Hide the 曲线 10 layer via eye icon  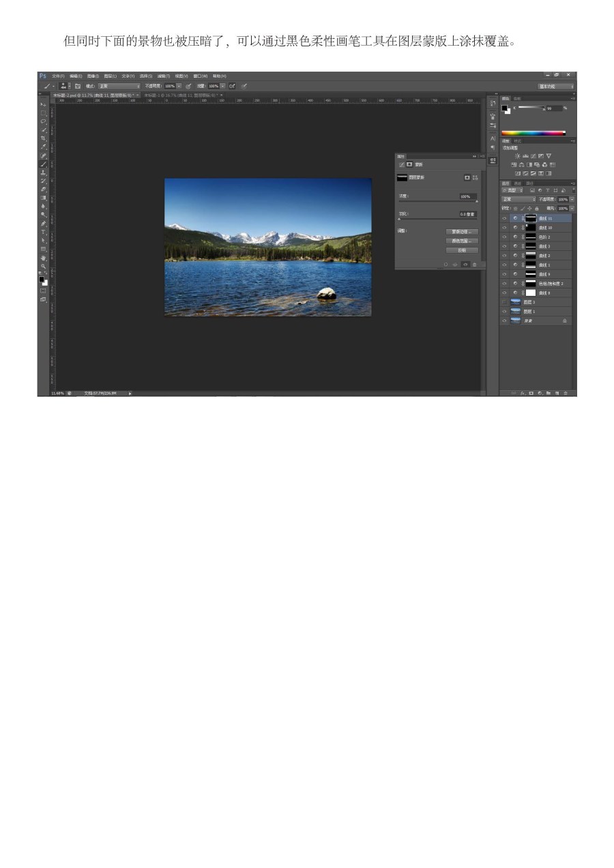pos(504,227)
